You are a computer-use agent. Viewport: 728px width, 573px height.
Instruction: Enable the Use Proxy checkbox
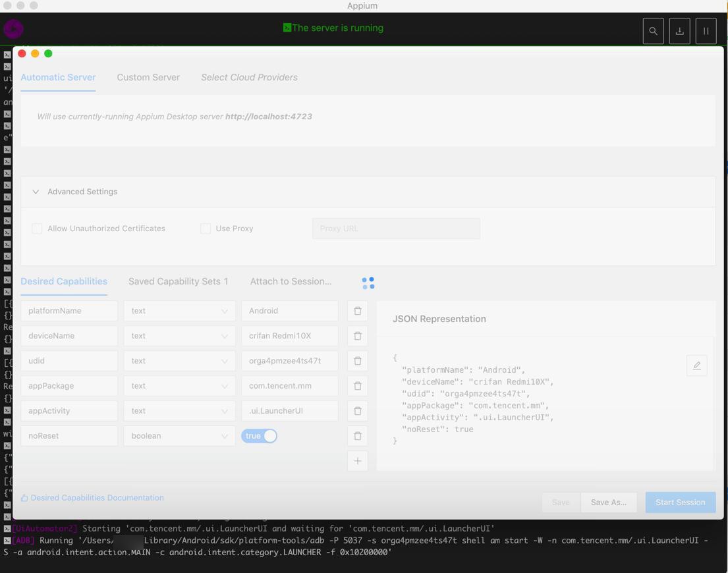tap(205, 229)
